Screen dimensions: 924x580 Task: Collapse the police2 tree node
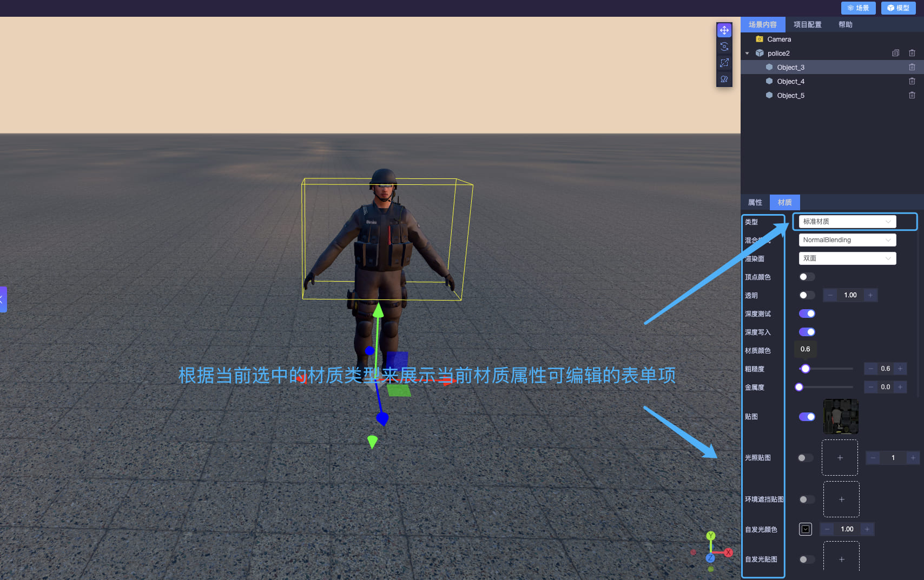747,53
